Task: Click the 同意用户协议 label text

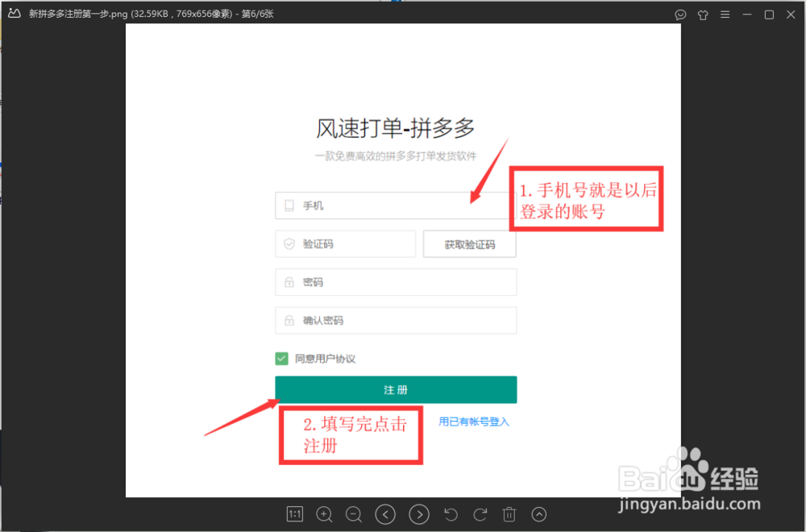Action: (325, 359)
